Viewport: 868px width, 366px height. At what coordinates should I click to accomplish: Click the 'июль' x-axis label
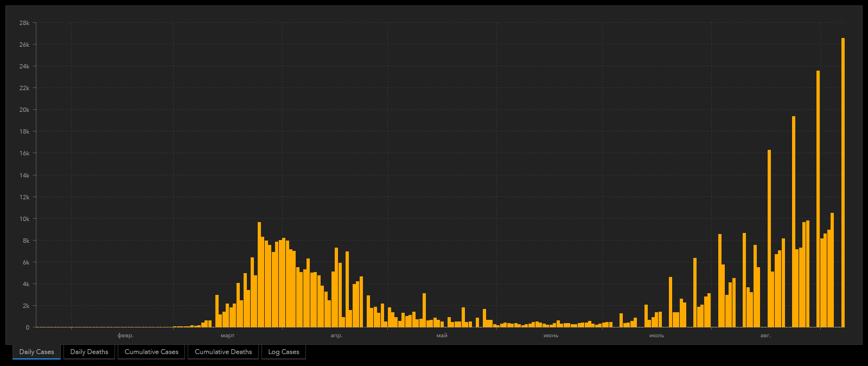point(656,336)
